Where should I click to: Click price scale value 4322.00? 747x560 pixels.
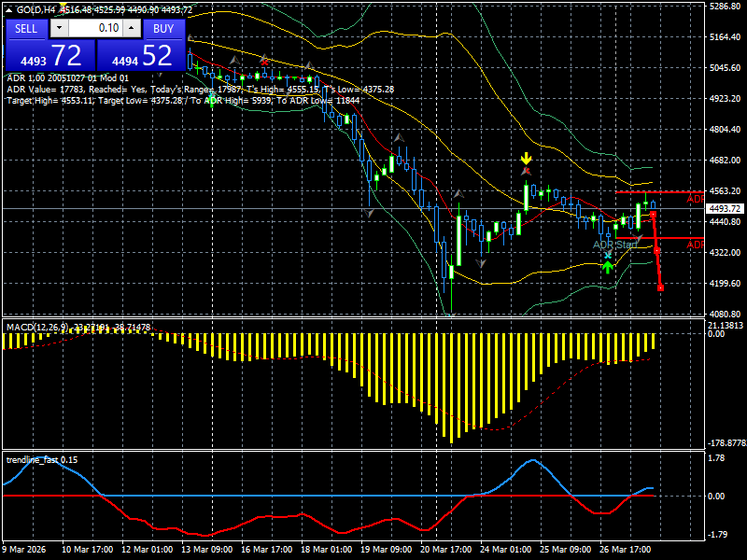pyautogui.click(x=725, y=252)
